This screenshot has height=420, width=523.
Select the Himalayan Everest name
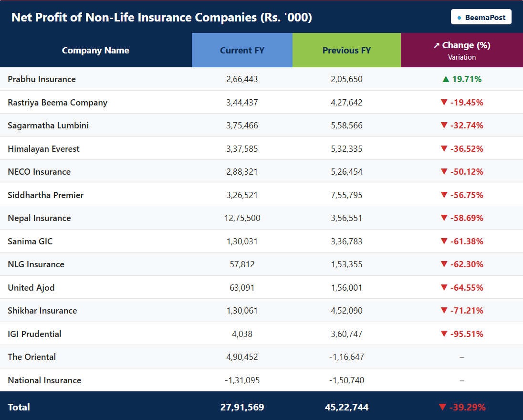click(43, 149)
